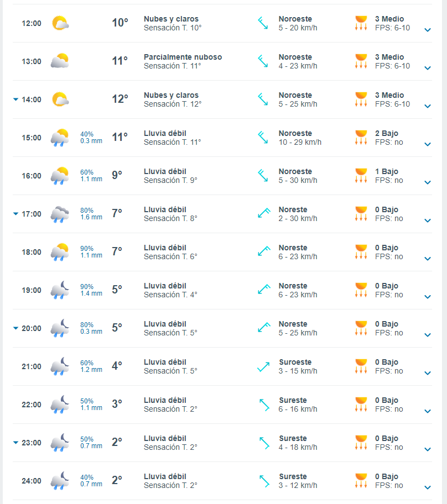Click the 22:00 southeast wind arrow icon
Screen dimensions: 447x504
pos(264,405)
